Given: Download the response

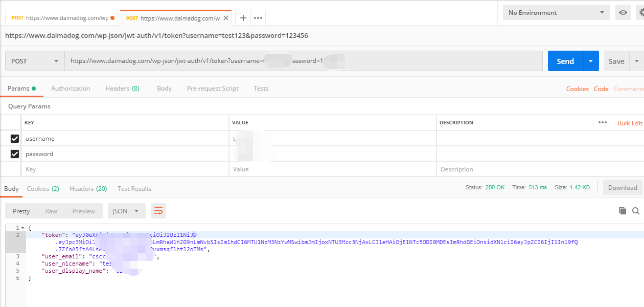Looking at the screenshot, I should 623,188.
